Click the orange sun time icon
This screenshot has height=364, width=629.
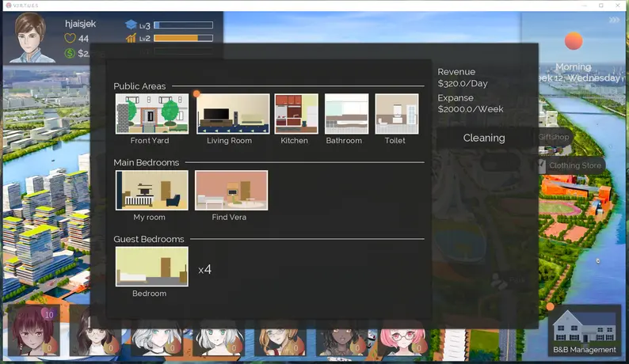574,41
